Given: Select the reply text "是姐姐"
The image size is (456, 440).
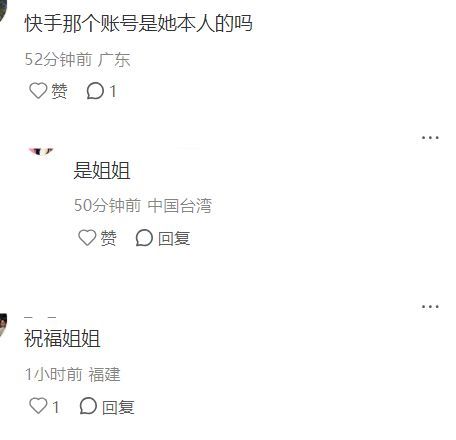Looking at the screenshot, I should click(x=102, y=170).
